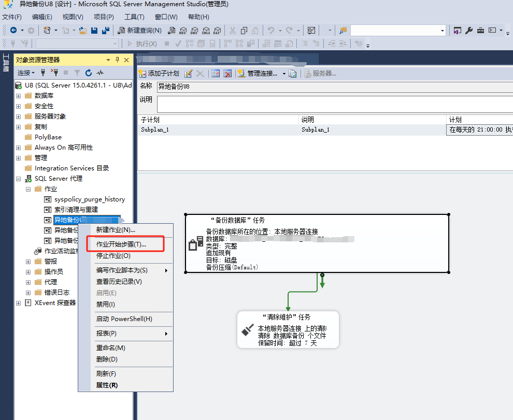Click the 添加子计划 button
Screen dimensions: 513x420
(159, 74)
